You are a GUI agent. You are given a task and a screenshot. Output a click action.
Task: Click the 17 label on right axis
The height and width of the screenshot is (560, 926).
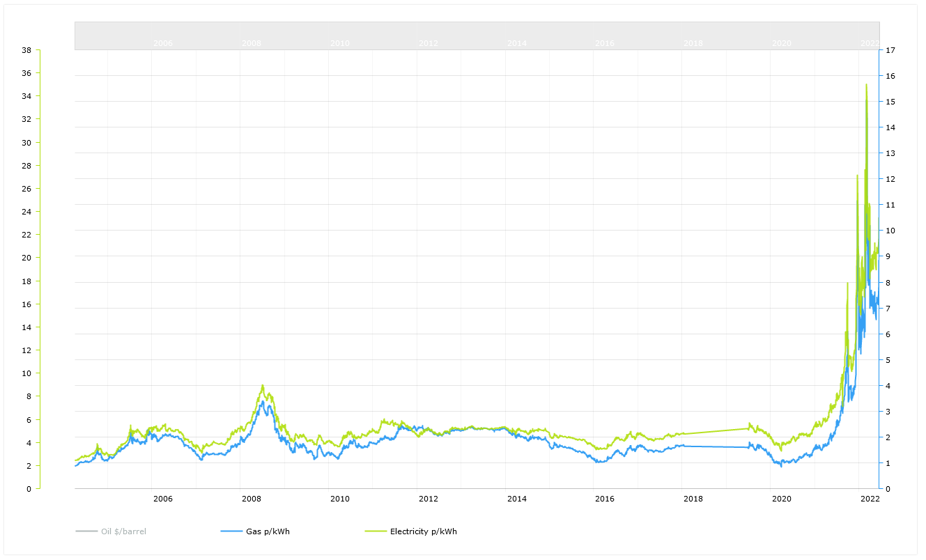click(890, 50)
